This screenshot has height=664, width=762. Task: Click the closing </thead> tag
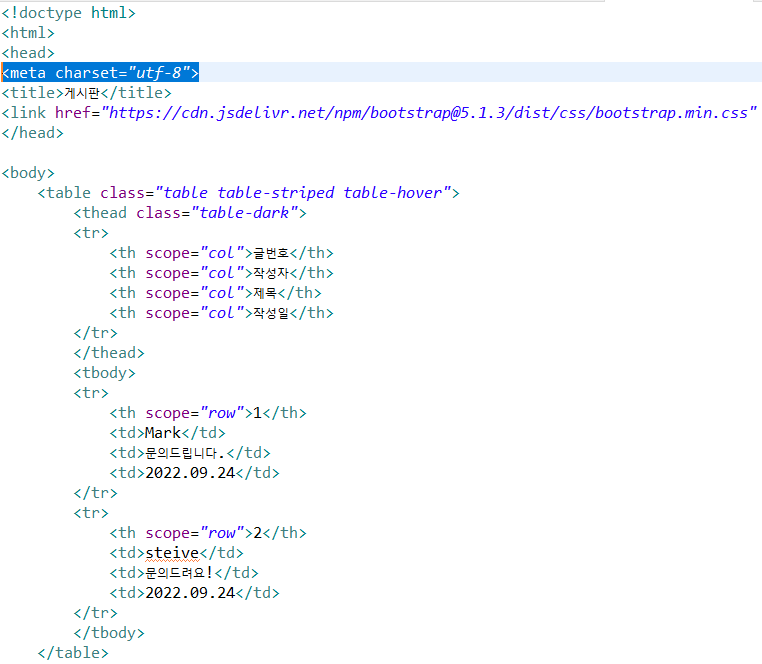pos(109,352)
